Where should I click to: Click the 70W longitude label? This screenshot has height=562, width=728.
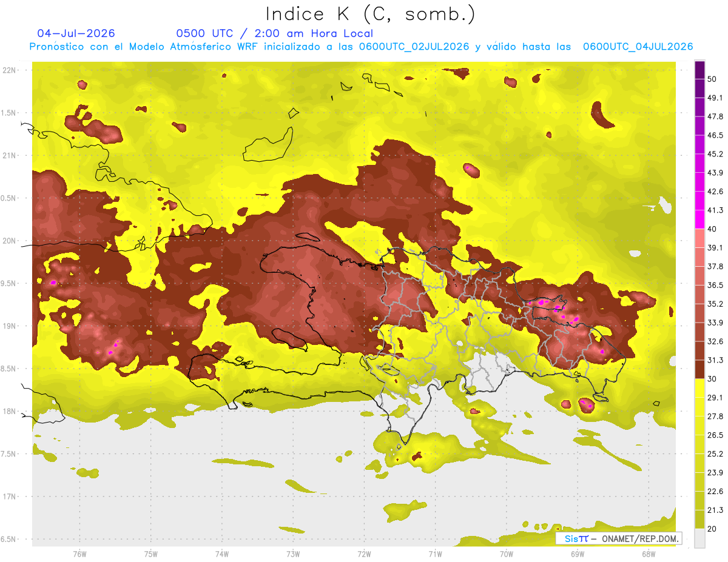(x=507, y=554)
